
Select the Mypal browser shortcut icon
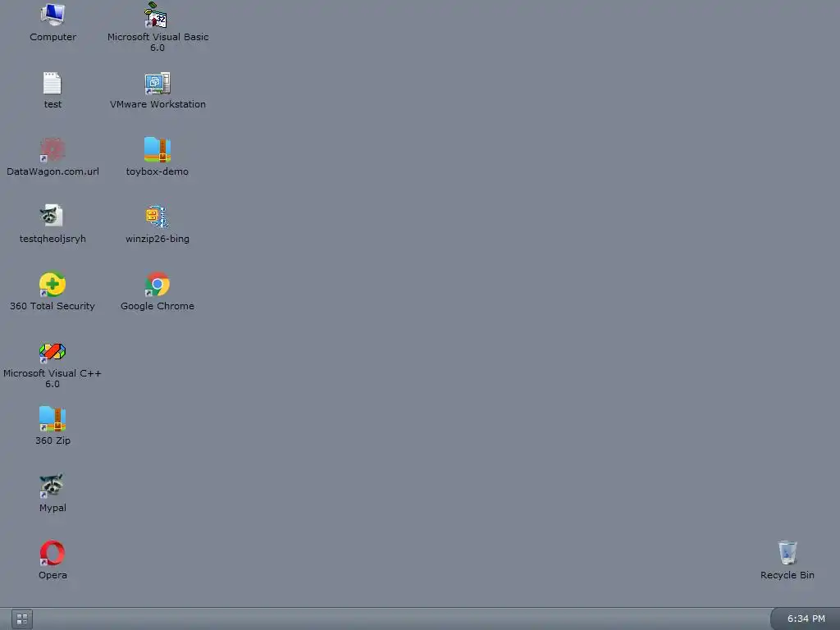tap(52, 486)
